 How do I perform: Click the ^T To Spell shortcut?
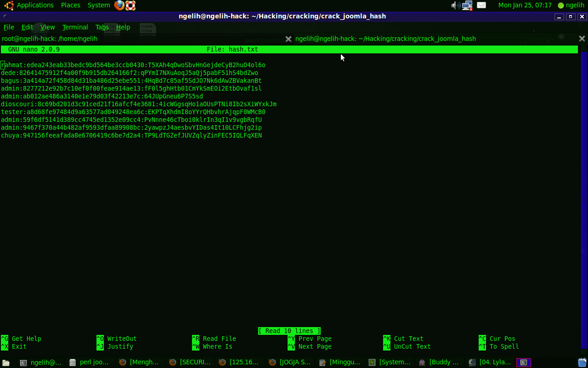tap(499, 346)
